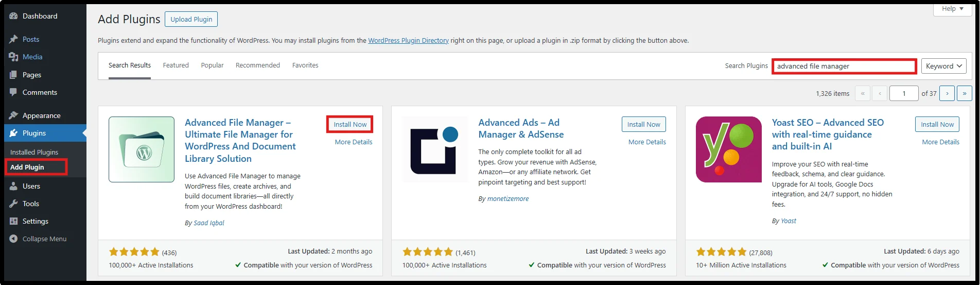980x285 pixels.
Task: Click the Tools wrench icon
Action: pyautogui.click(x=14, y=204)
